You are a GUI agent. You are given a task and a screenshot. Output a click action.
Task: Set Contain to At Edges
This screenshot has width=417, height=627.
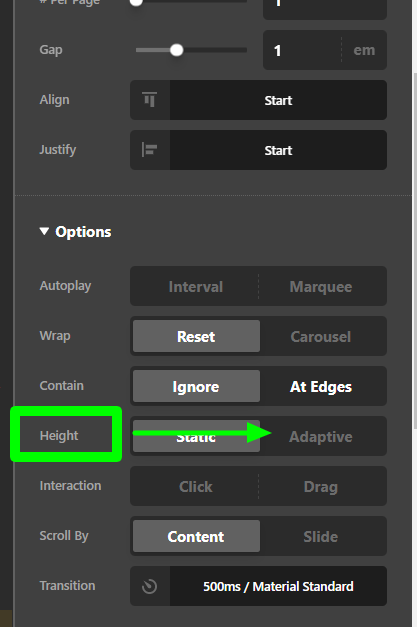(x=321, y=386)
